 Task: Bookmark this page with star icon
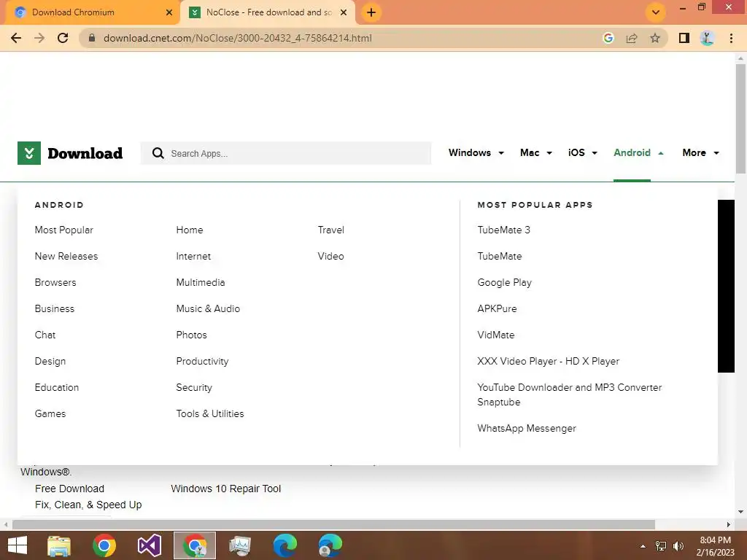click(655, 38)
